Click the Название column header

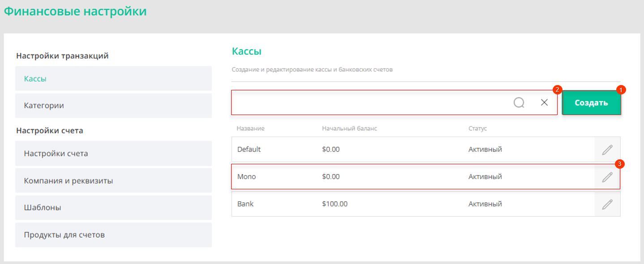click(251, 128)
